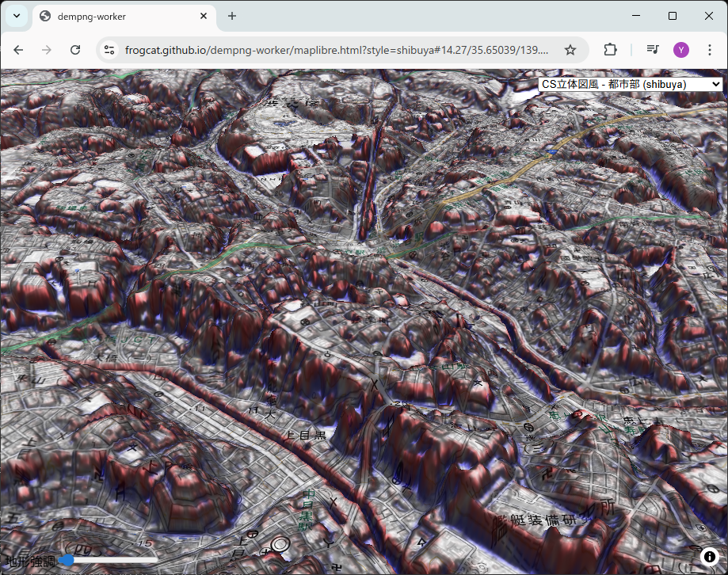728x575 pixels.
Task: Select the dempng-worker browser tab
Action: 124,17
